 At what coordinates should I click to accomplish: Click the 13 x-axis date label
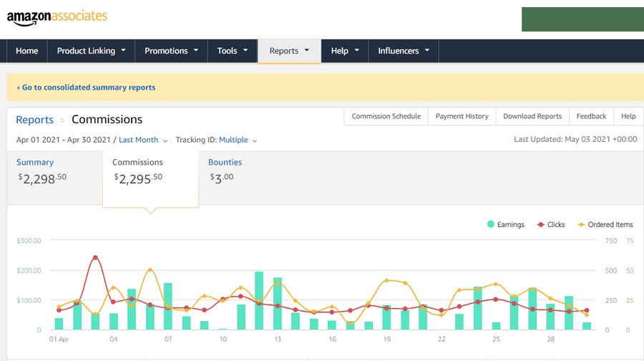point(278,340)
